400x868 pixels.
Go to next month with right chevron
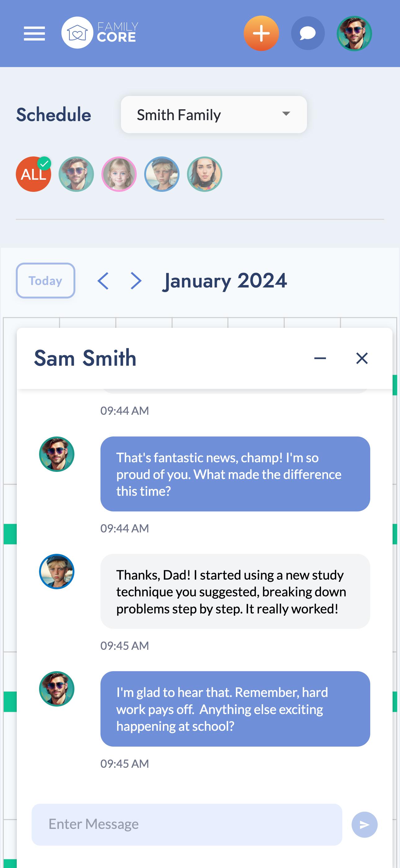(x=136, y=281)
